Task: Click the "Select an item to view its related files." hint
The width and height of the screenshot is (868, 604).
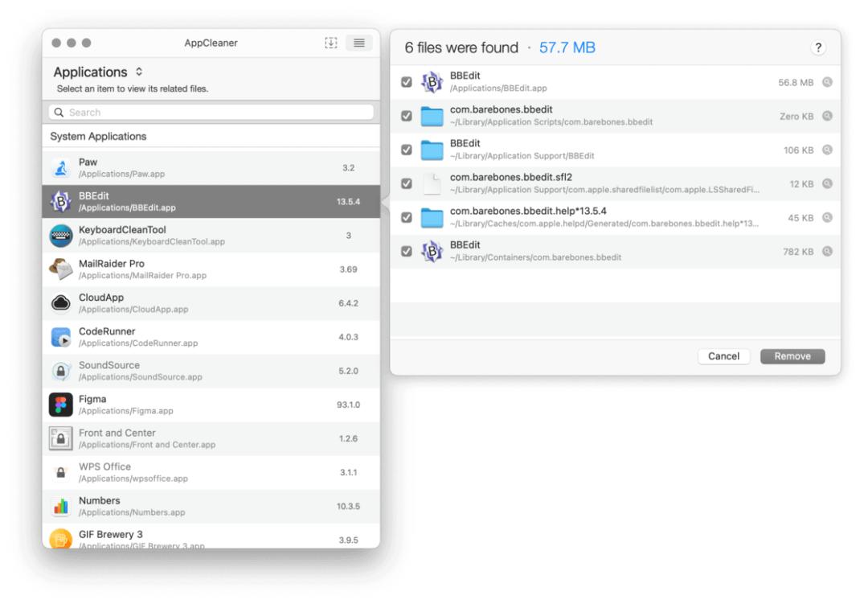Action: (133, 88)
